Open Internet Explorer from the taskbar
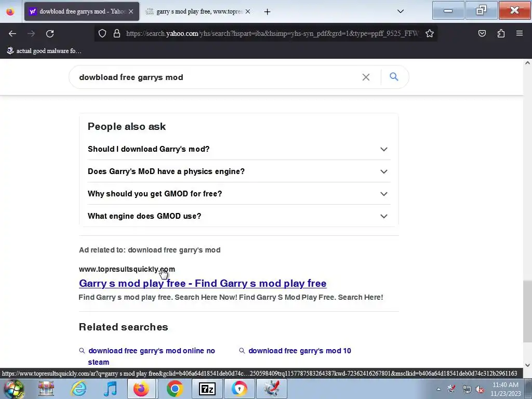Viewport: 532px width, 399px height. point(79,389)
